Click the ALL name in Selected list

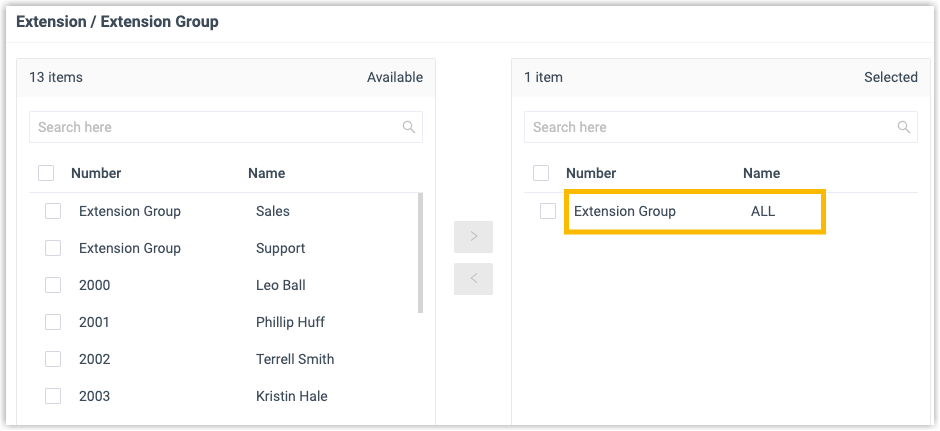coord(763,211)
